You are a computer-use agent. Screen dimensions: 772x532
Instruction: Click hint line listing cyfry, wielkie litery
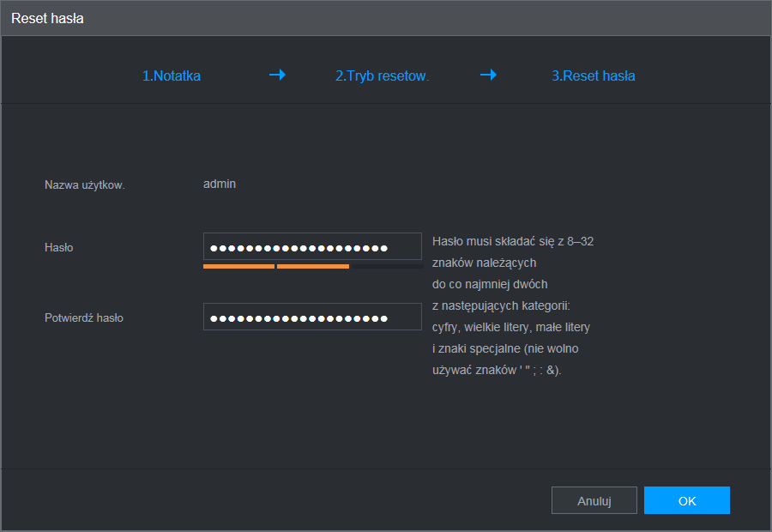coord(510,327)
